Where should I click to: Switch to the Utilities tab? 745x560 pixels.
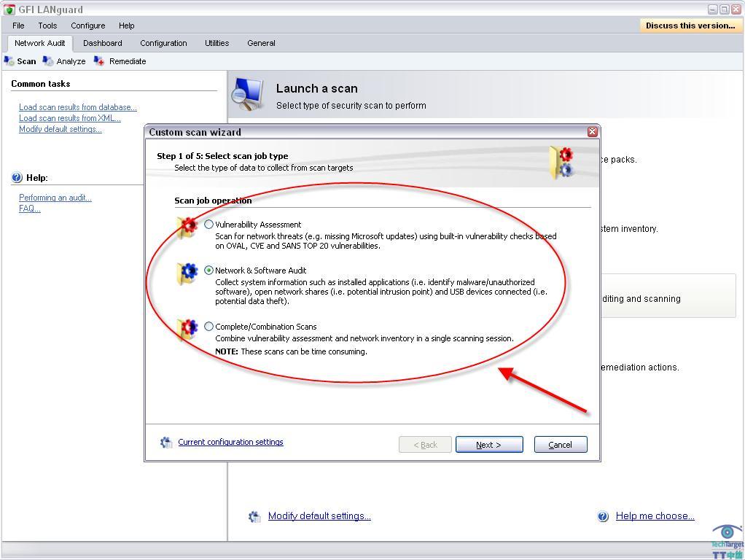tap(217, 43)
